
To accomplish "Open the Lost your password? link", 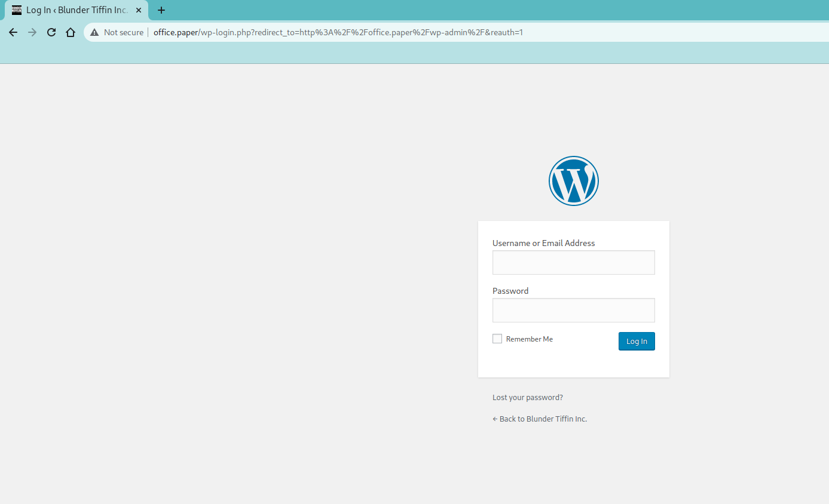I will click(x=528, y=397).
